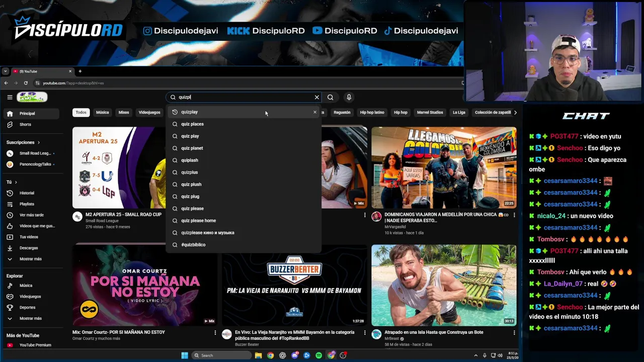
Task: Select the 'quizplus' suggestion
Action: coord(244,172)
